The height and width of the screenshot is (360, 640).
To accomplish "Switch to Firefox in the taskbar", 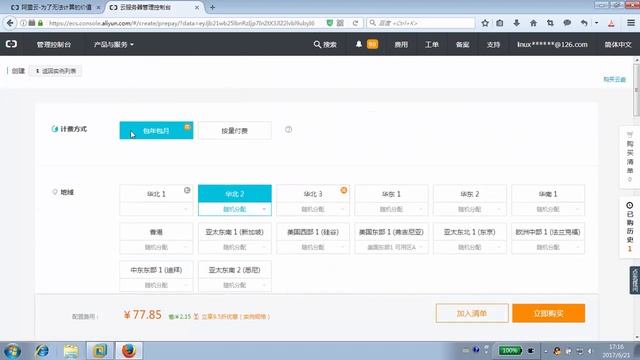I will (129, 351).
